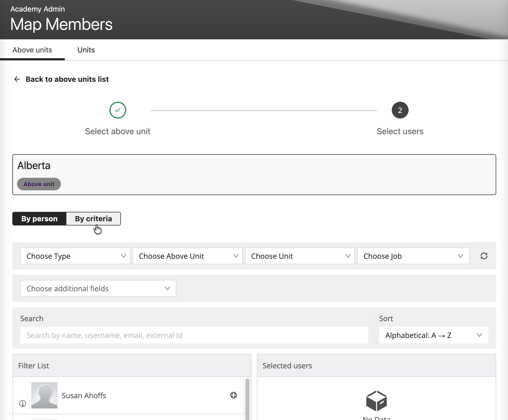Select the By person toggle
The width and height of the screenshot is (508, 420).
39,219
